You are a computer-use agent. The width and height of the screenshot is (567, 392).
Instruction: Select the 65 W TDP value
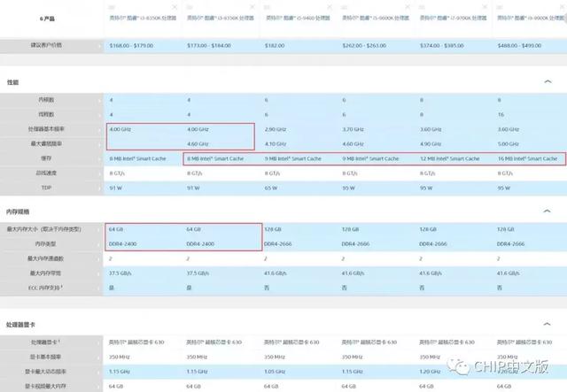271,188
